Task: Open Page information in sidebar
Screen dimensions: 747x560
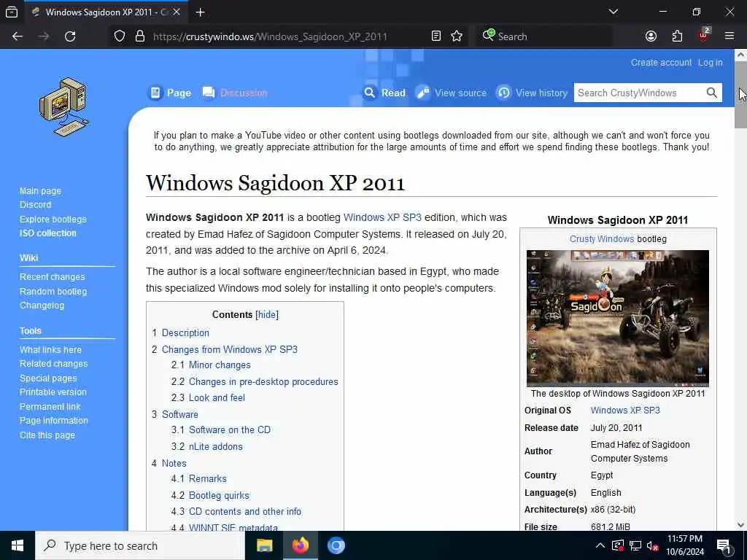Action: (54, 421)
